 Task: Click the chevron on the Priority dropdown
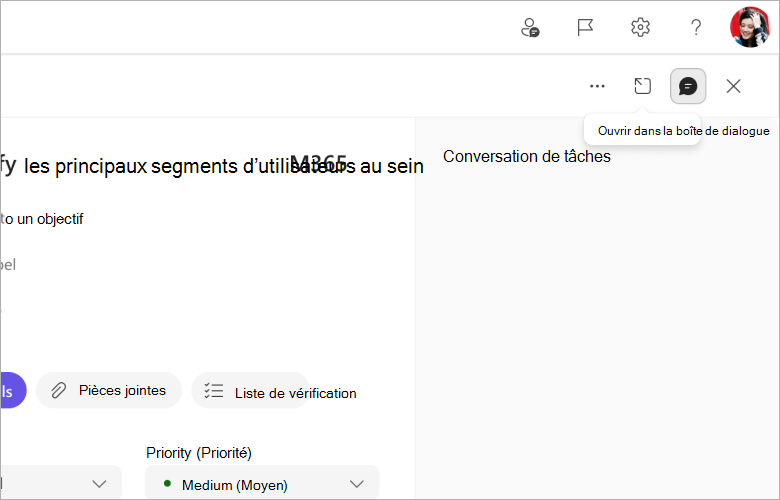click(x=357, y=484)
